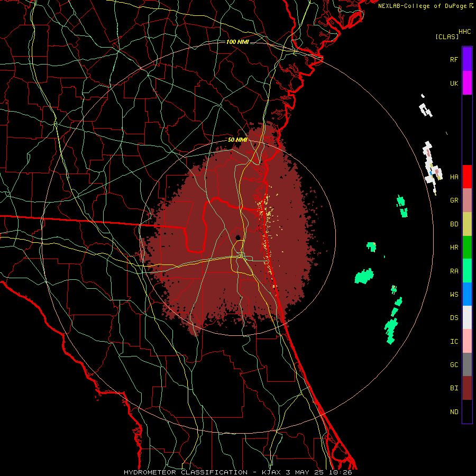Click the HA legend label
This screenshot has height=476, width=476.
pyautogui.click(x=454, y=177)
